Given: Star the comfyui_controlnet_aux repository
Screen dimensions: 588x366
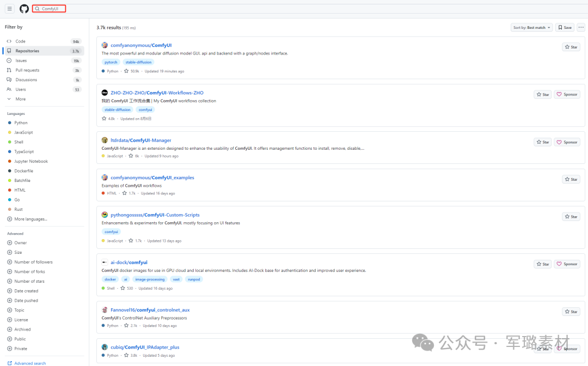Looking at the screenshot, I should click(571, 312).
